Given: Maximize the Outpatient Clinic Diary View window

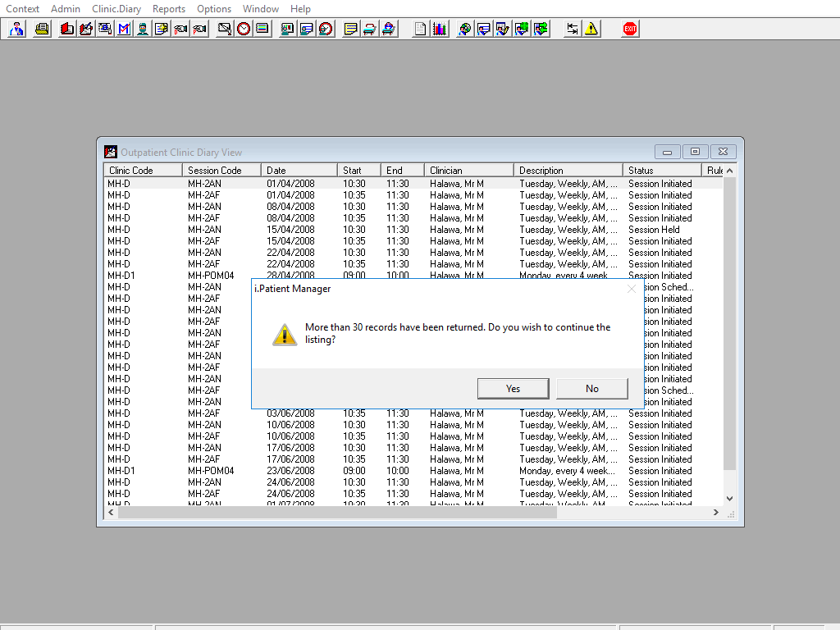Looking at the screenshot, I should click(x=695, y=152).
